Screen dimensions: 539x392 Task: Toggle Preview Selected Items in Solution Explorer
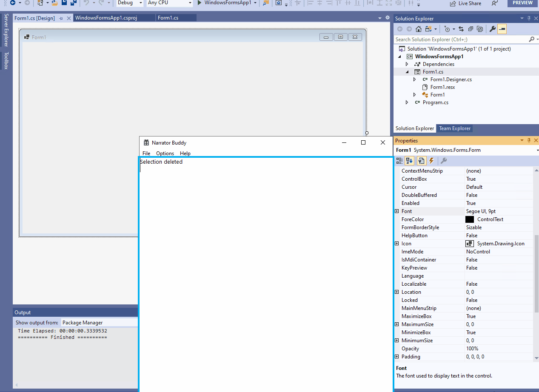pos(502,28)
